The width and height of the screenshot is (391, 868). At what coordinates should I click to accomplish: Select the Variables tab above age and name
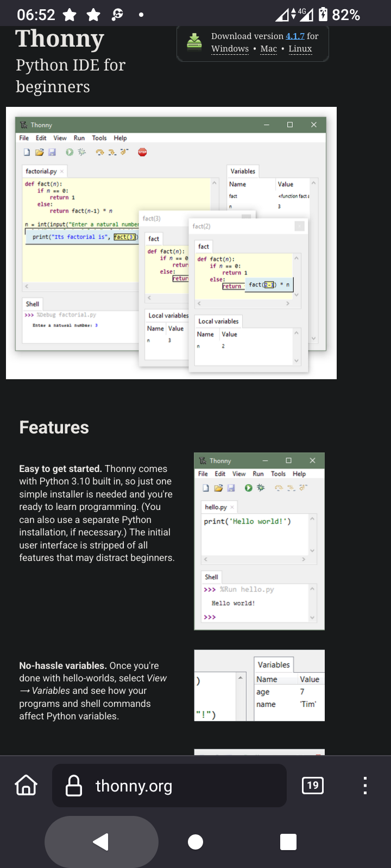pyautogui.click(x=274, y=665)
